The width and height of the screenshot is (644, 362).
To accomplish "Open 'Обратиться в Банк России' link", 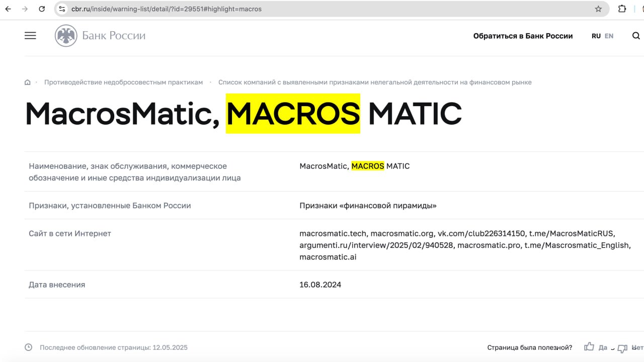I will 523,36.
